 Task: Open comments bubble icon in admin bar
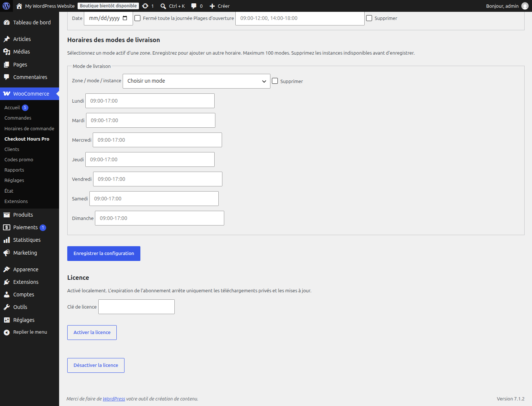194,6
